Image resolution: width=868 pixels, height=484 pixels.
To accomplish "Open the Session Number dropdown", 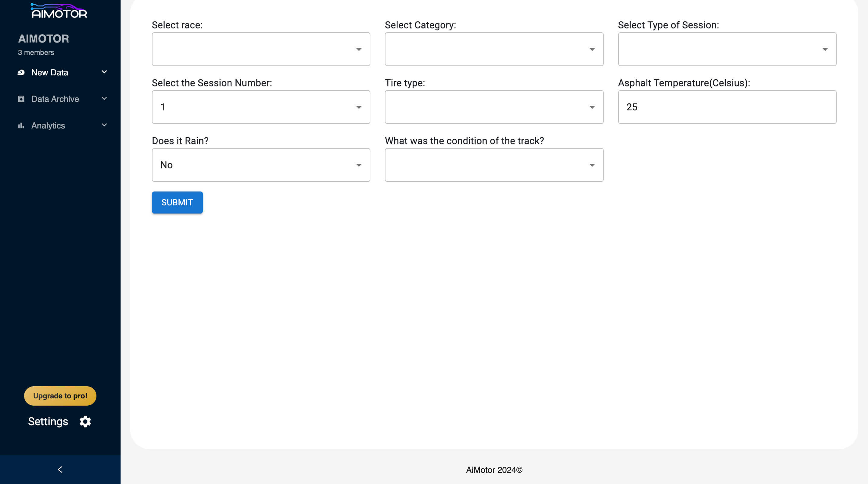I will [261, 107].
